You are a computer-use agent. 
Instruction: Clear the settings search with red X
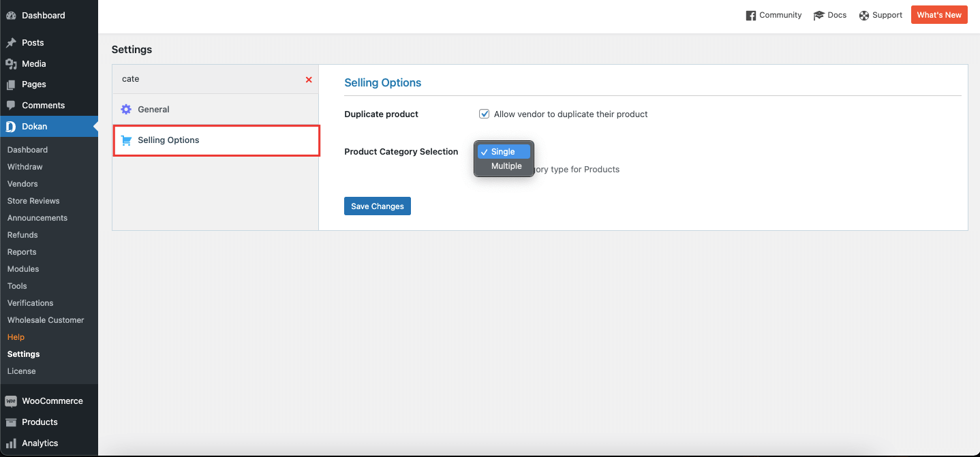tap(309, 80)
